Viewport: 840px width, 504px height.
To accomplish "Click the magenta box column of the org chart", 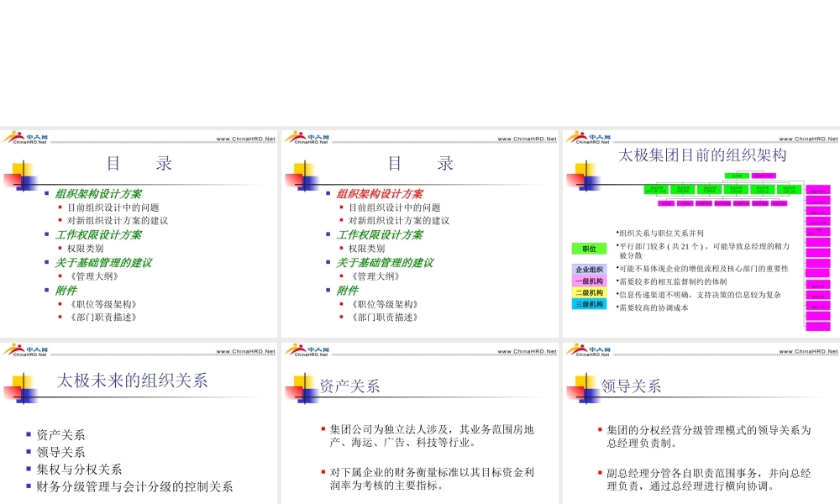I will [818, 257].
